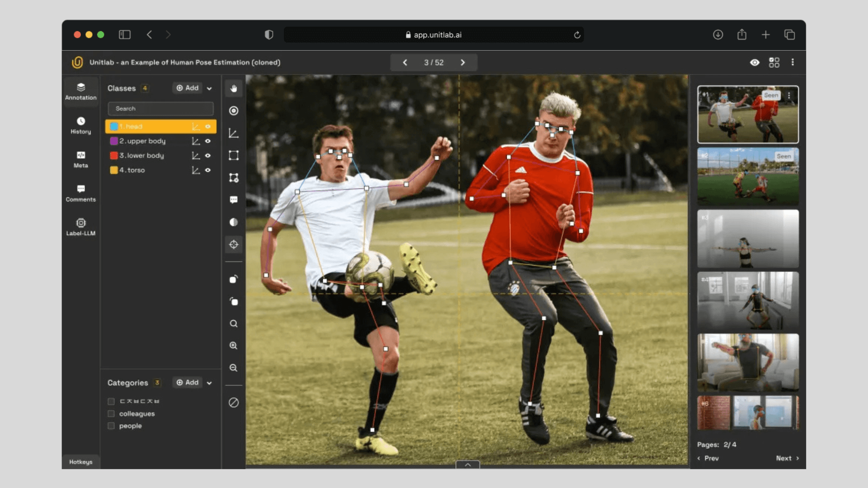The width and height of the screenshot is (868, 488).
Task: Select the red color swatch for lower body
Action: coord(113,155)
